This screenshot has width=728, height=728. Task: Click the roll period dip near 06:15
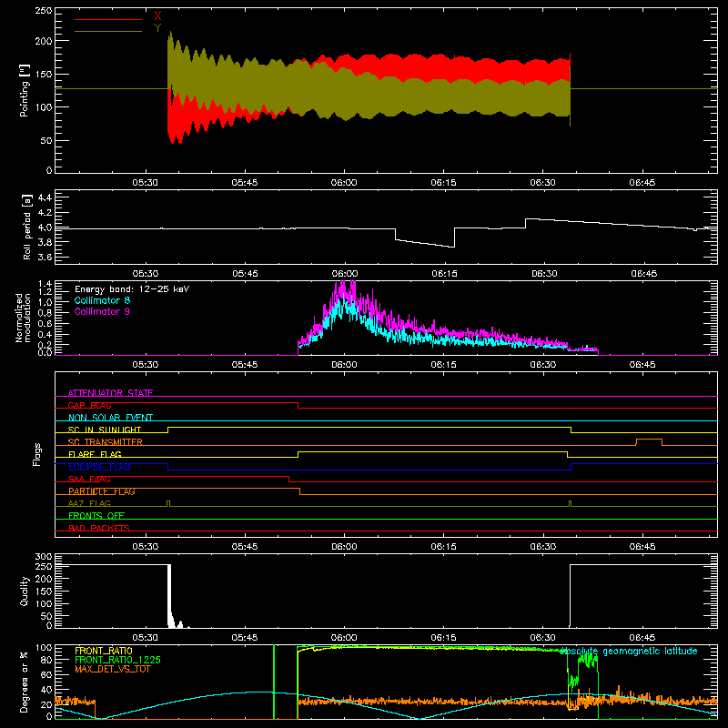pos(424,239)
